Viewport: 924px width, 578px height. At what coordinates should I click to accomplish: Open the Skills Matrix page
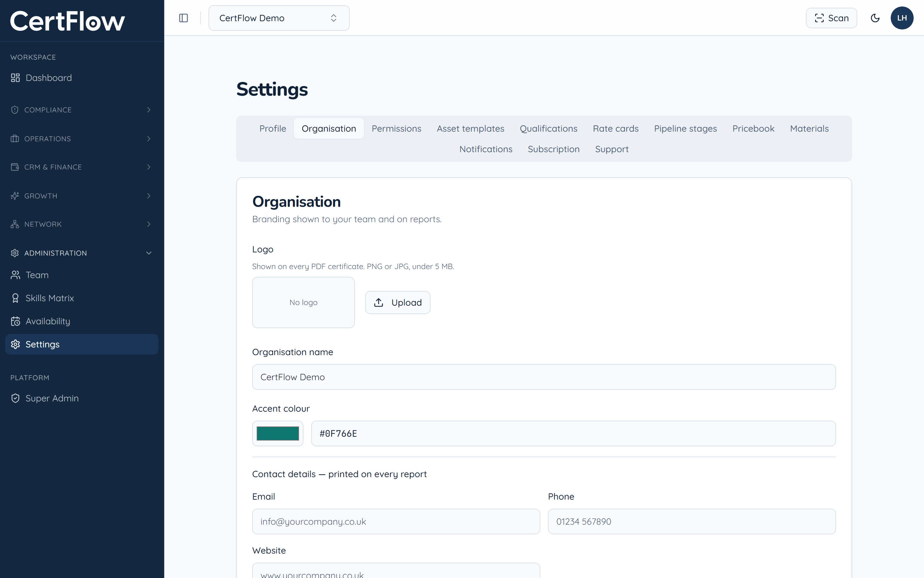[x=82, y=298]
